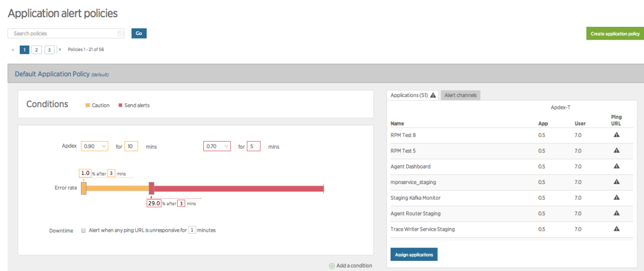Click the red alert error rate slider handle
The width and height of the screenshot is (644, 271).
click(151, 188)
